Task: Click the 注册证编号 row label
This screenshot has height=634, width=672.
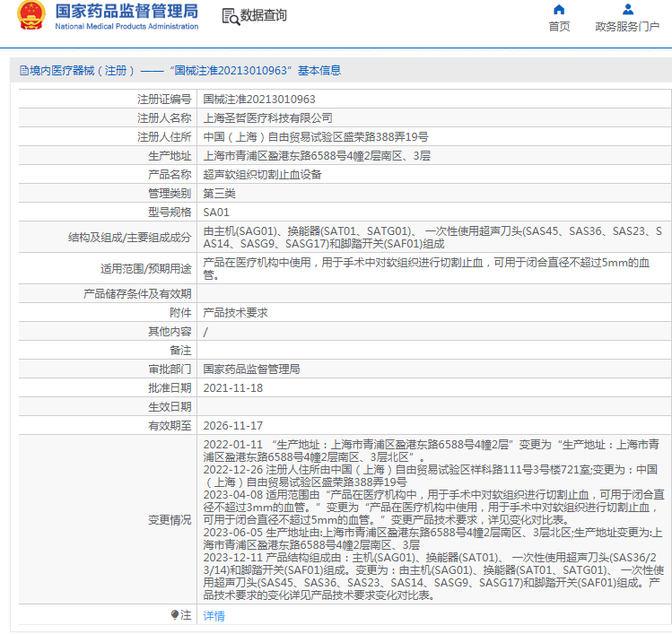Action: tap(164, 100)
